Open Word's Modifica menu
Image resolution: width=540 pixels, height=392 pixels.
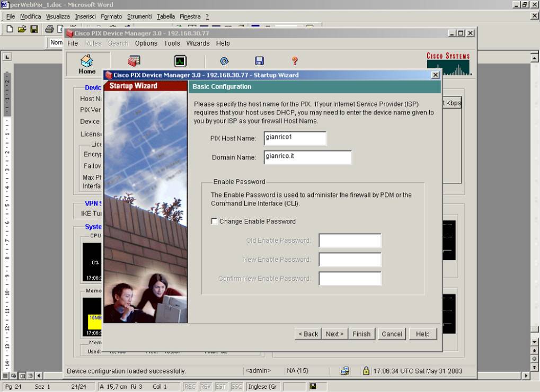coord(30,16)
